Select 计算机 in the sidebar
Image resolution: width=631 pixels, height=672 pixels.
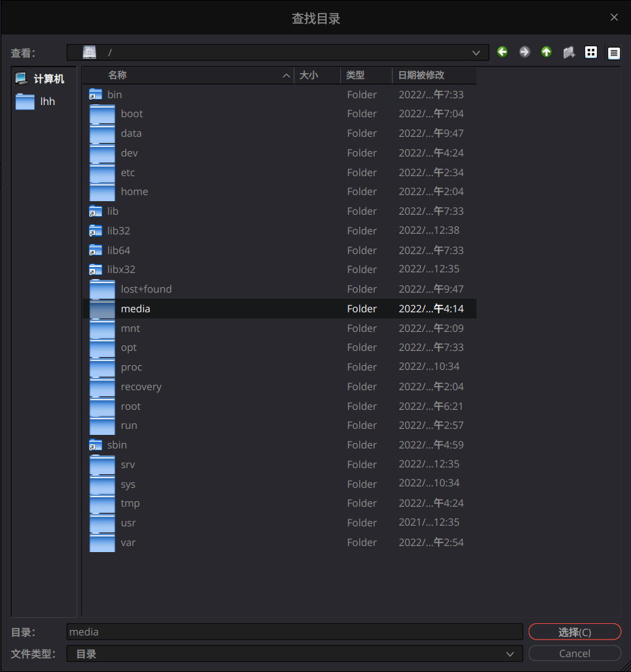[39, 79]
